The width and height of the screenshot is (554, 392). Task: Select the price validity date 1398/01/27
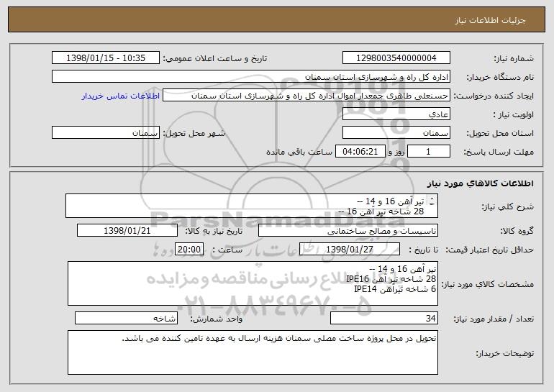(x=350, y=249)
